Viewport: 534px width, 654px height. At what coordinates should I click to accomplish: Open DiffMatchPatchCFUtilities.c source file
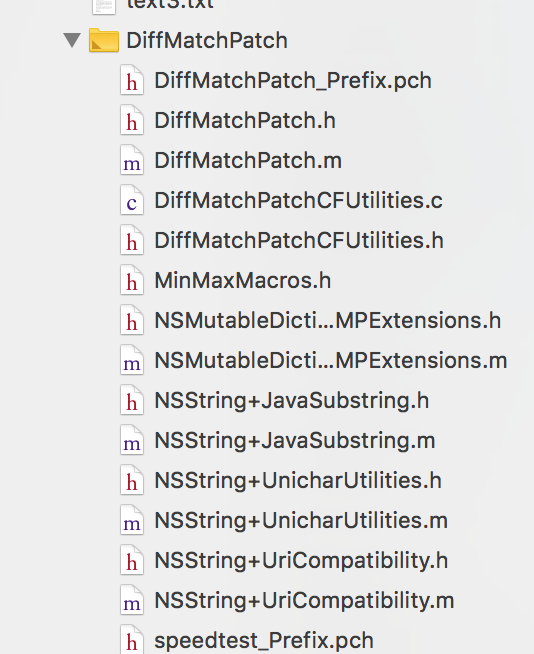coord(298,201)
